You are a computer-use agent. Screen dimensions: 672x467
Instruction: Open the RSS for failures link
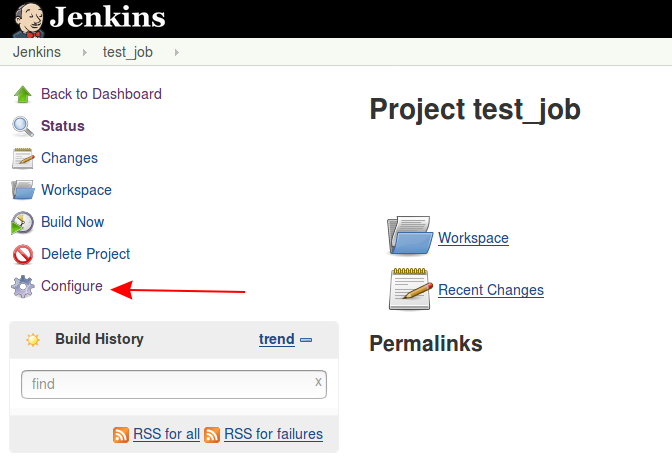click(273, 434)
